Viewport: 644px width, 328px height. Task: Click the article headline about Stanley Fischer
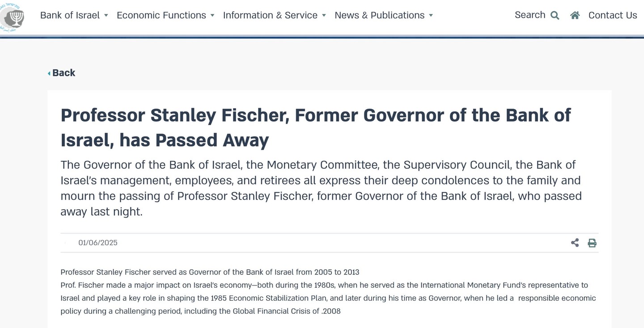pos(316,127)
